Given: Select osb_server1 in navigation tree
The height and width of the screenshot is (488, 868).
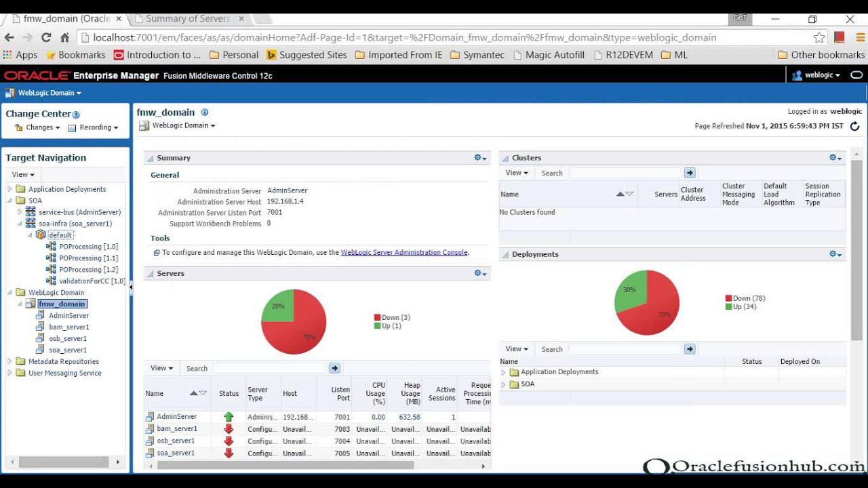Looking at the screenshot, I should point(68,338).
